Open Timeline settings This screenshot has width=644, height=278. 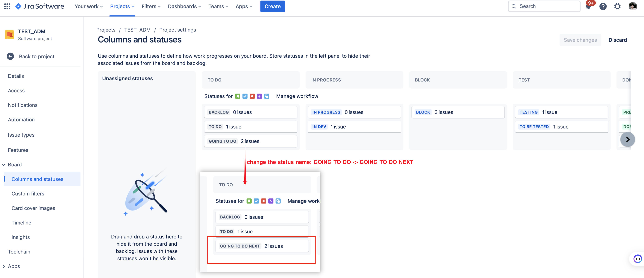tap(21, 223)
